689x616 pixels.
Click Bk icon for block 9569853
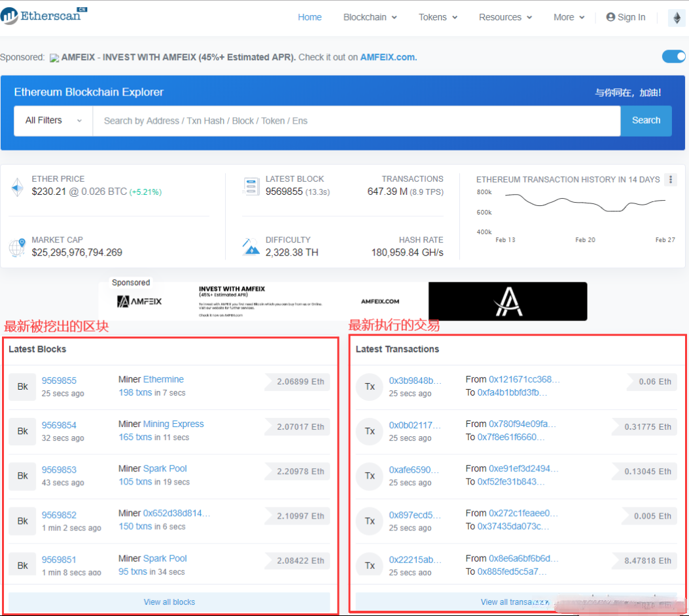pyautogui.click(x=22, y=476)
